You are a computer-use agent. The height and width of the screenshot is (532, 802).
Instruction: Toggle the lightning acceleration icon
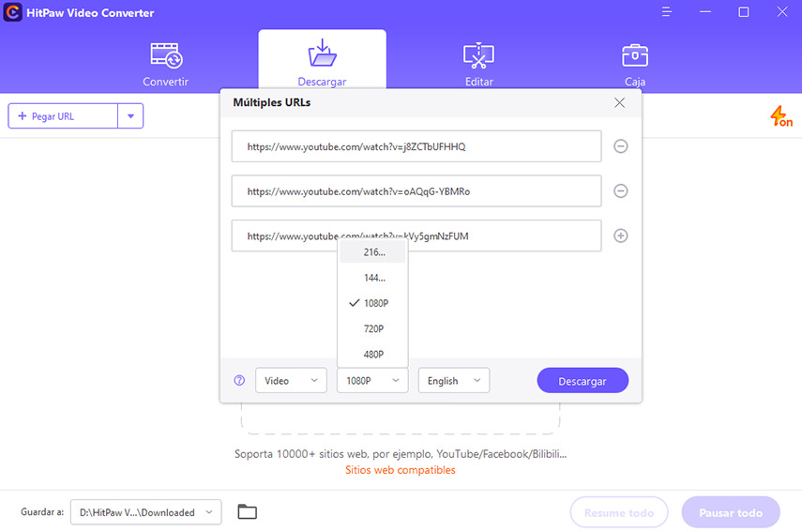coord(781,116)
